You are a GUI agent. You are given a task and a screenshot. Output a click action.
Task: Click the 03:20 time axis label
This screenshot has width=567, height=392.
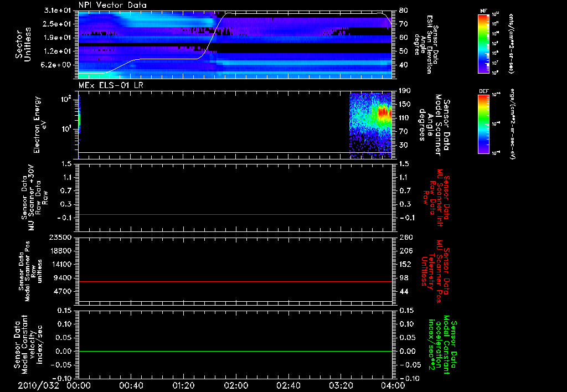341,385
